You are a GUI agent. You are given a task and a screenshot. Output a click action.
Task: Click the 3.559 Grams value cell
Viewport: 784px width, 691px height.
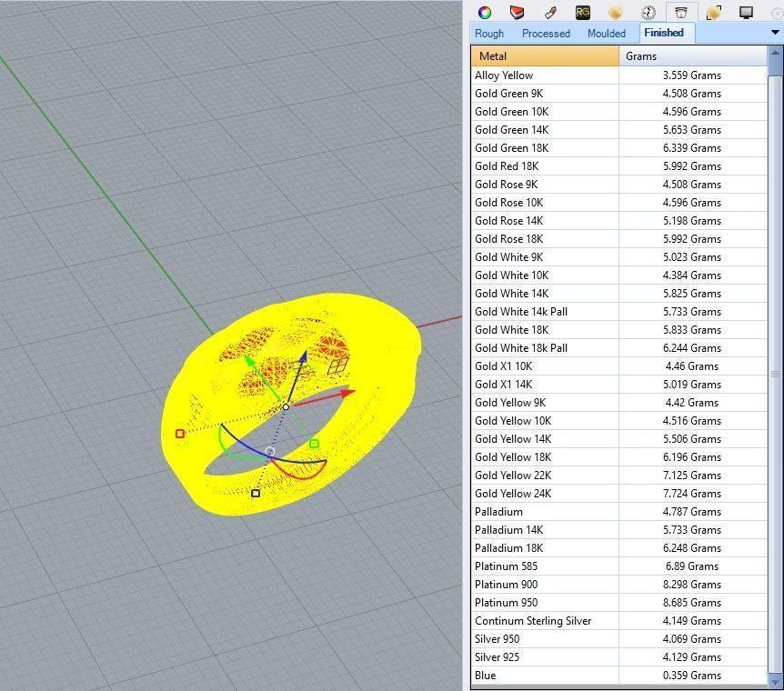692,75
